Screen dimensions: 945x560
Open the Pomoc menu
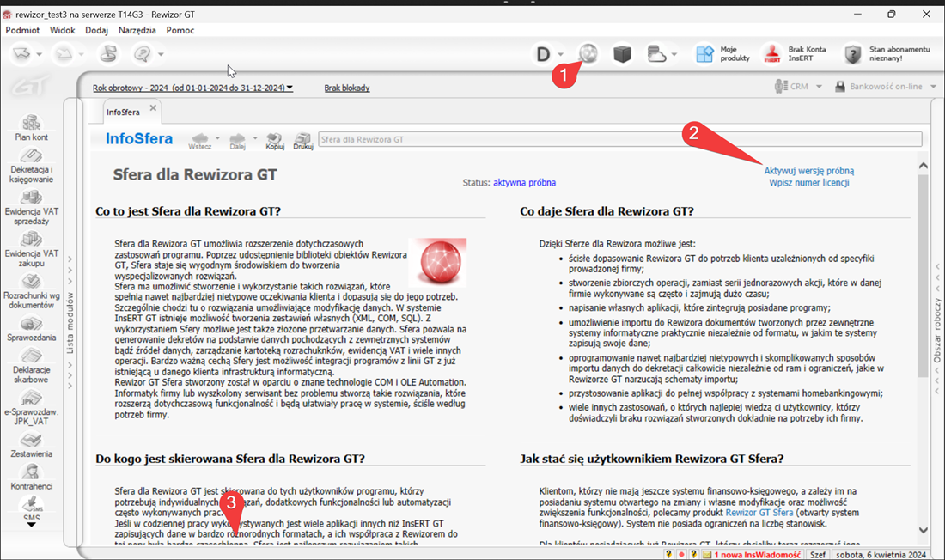pyautogui.click(x=180, y=30)
